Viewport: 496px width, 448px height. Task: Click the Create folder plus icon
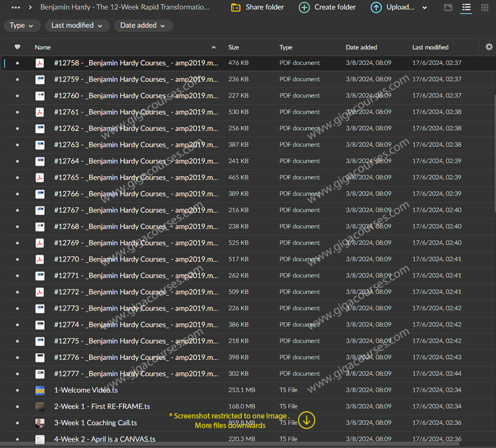304,7
